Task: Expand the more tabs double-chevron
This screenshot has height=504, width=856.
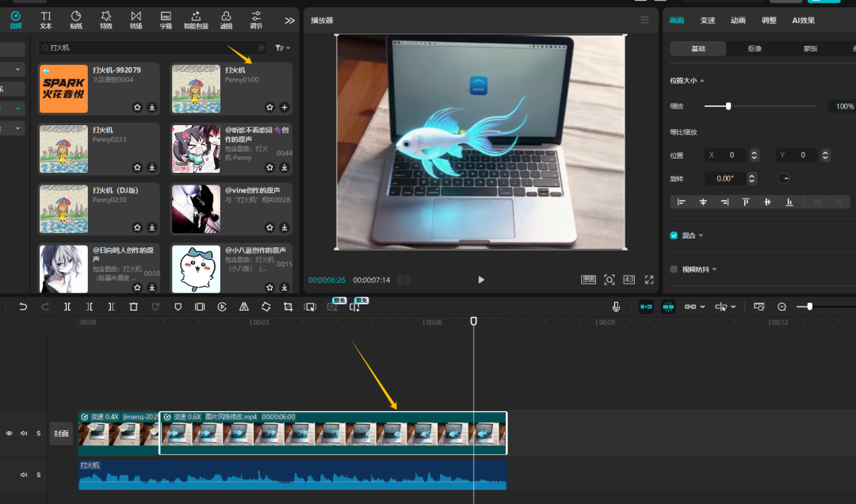Action: 290,21
